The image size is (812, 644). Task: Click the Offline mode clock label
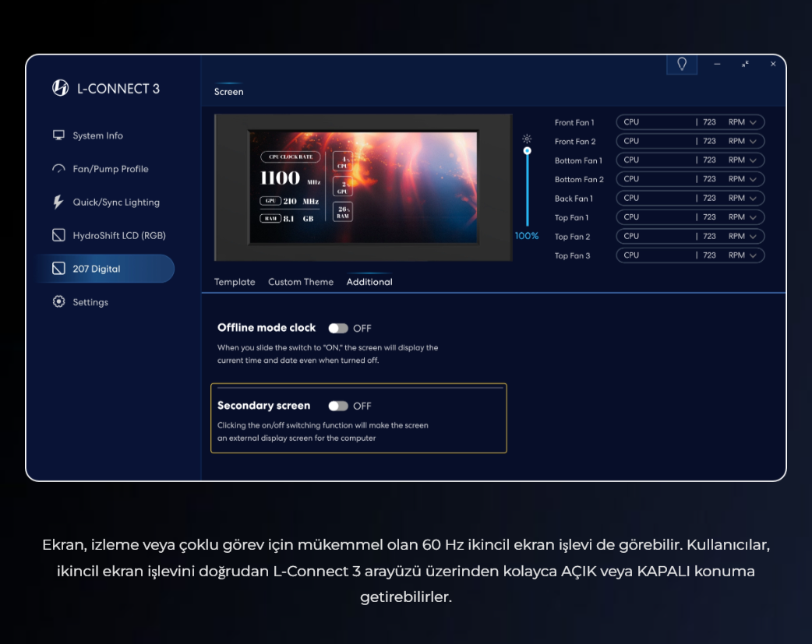[x=267, y=328]
